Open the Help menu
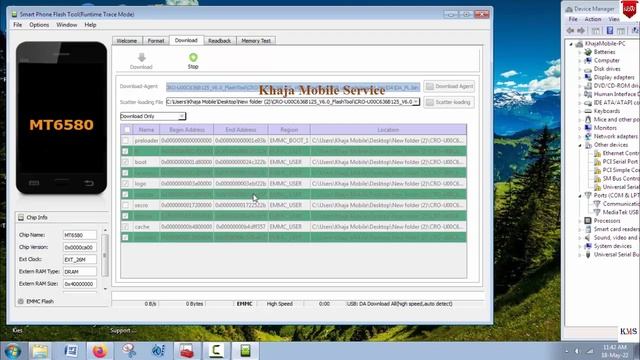640x360 pixels. [x=90, y=25]
